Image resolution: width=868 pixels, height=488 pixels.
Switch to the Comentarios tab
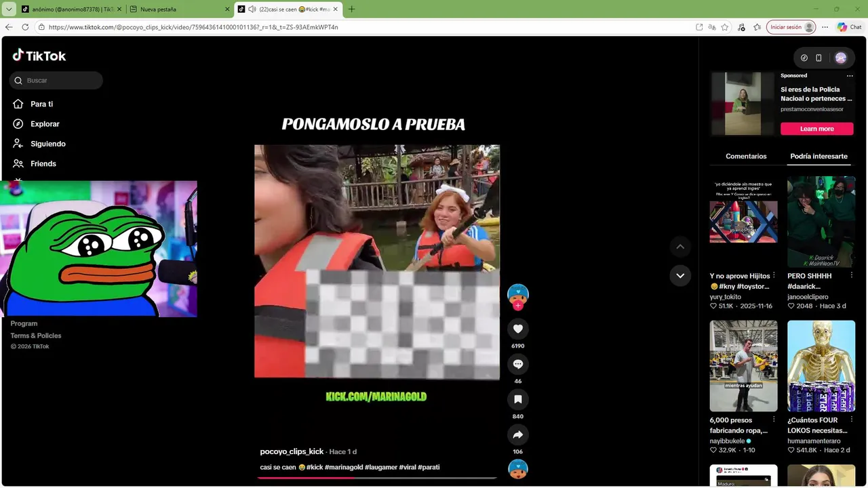pos(746,156)
